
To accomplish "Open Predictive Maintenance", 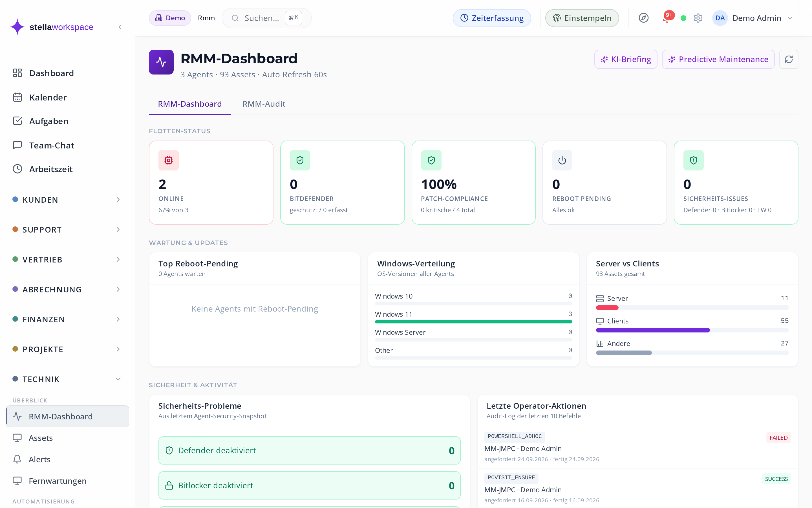I will (718, 60).
